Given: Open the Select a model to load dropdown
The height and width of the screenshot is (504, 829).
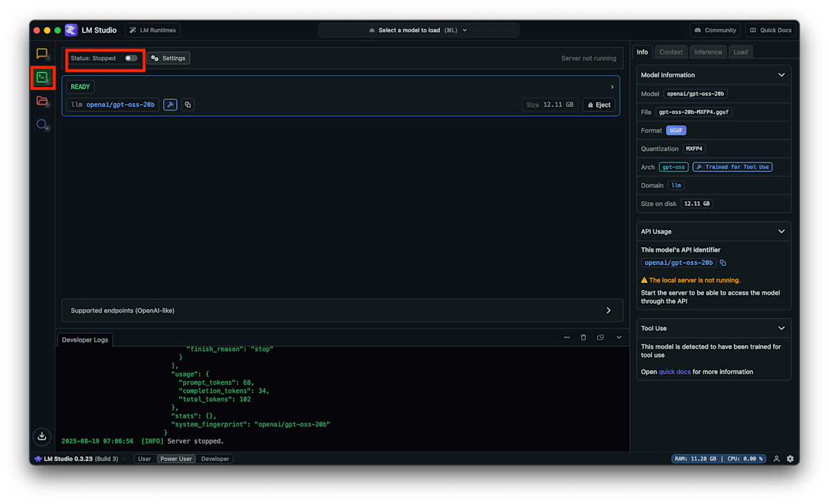Looking at the screenshot, I should coord(419,30).
